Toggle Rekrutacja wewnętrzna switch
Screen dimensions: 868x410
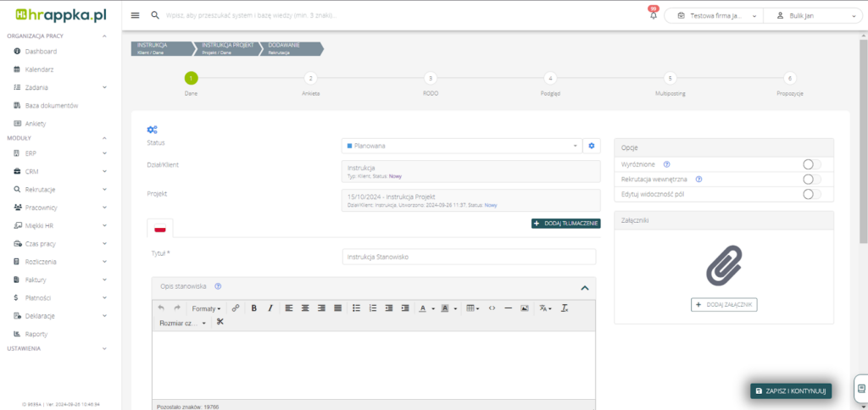[811, 180]
